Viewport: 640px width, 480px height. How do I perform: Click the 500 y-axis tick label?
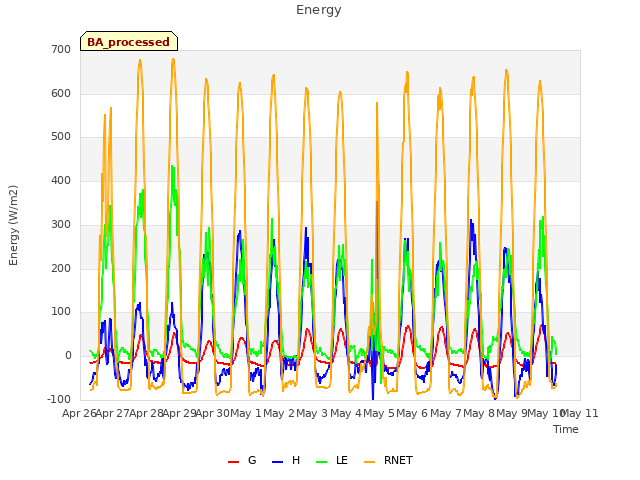click(61, 137)
